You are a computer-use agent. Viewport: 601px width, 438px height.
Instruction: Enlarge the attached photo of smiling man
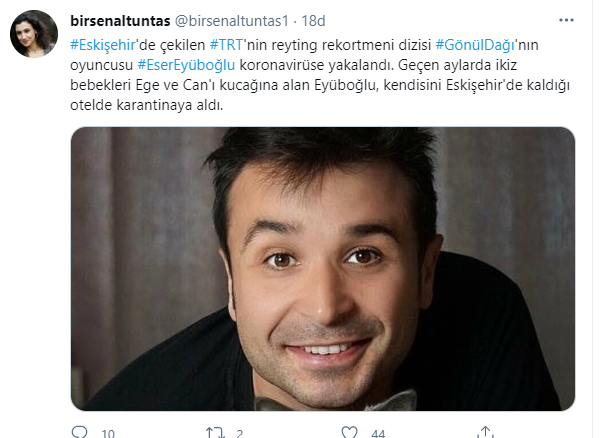[323, 269]
